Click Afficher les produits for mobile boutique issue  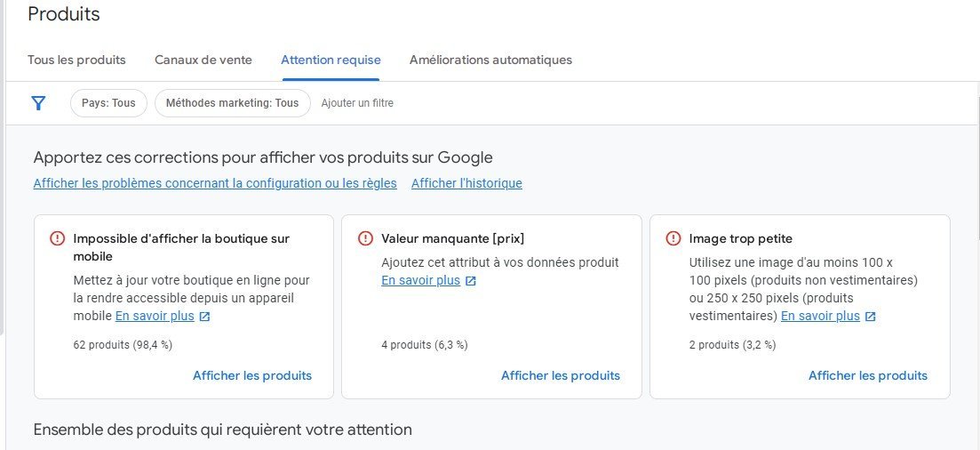252,375
